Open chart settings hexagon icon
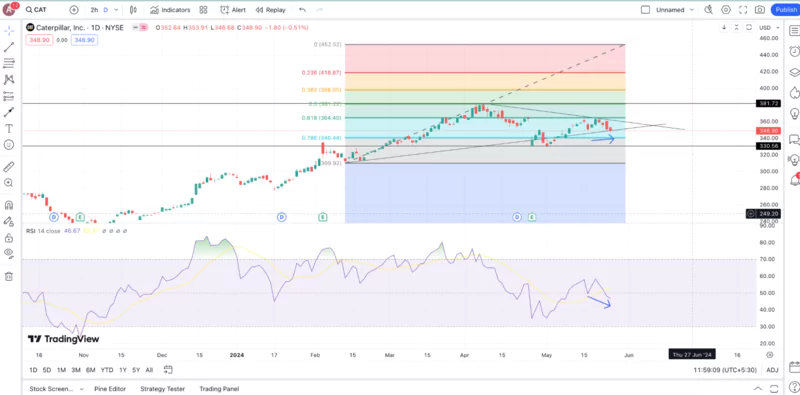 726,10
